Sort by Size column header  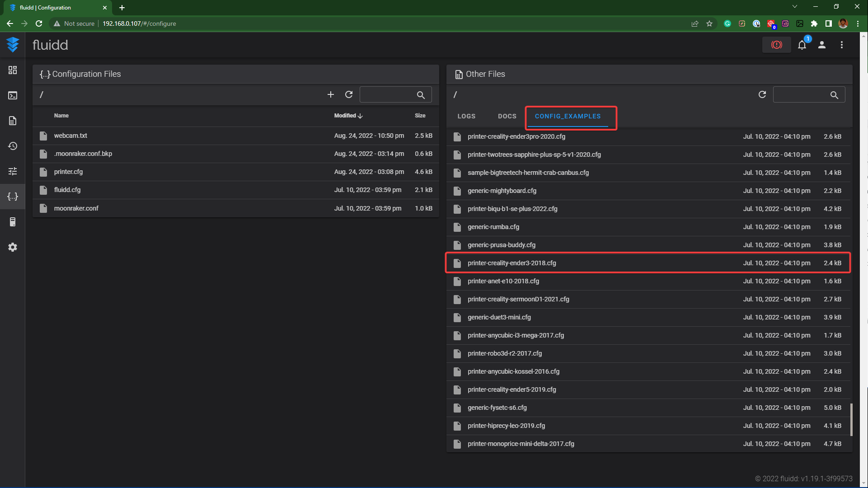point(420,116)
